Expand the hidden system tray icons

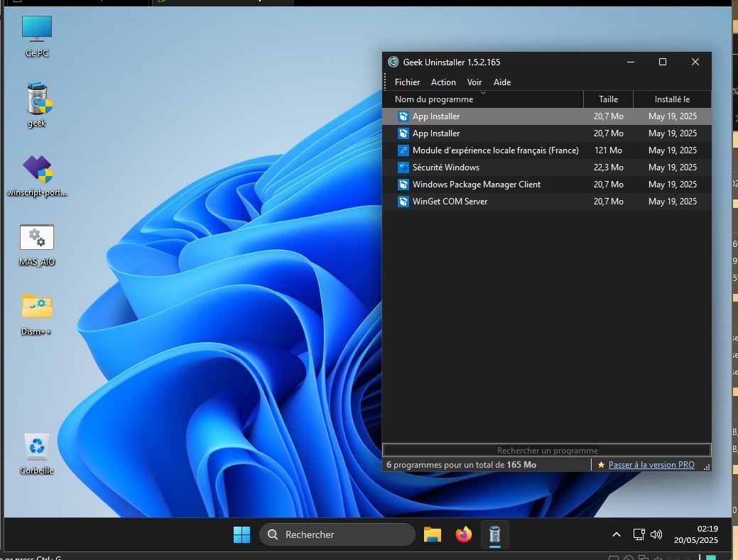click(x=616, y=534)
